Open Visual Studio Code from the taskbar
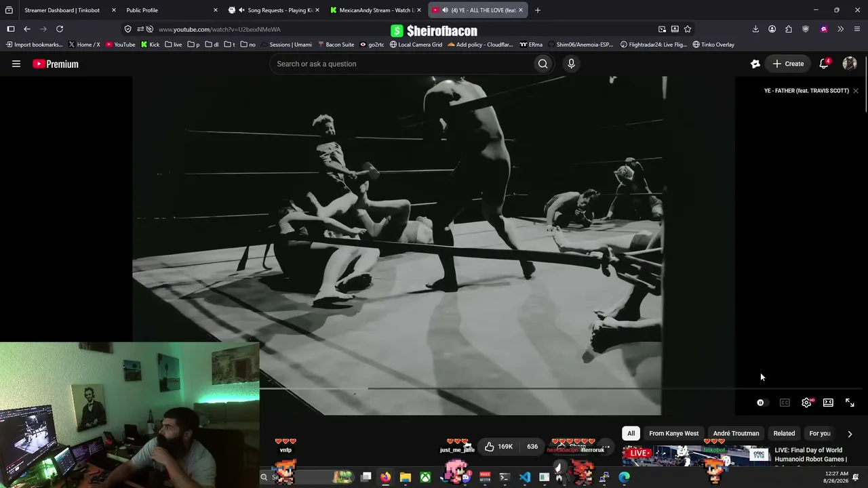The image size is (868, 488). pyautogui.click(x=525, y=477)
